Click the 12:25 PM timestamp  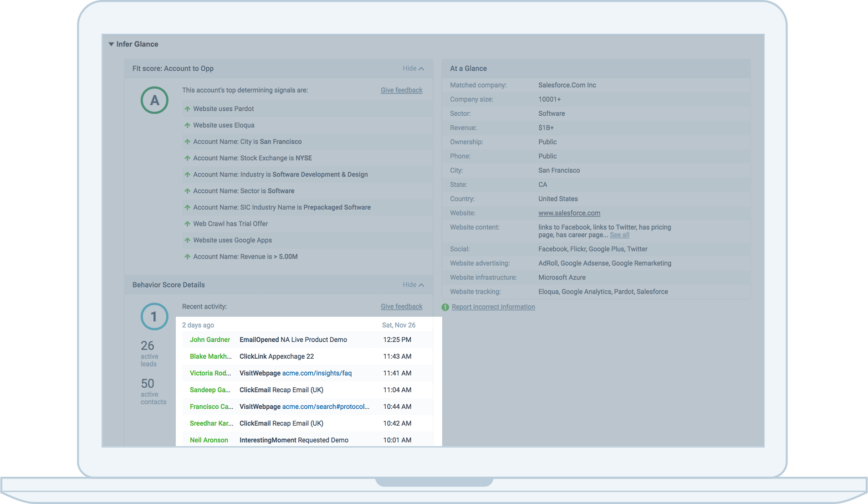(397, 339)
